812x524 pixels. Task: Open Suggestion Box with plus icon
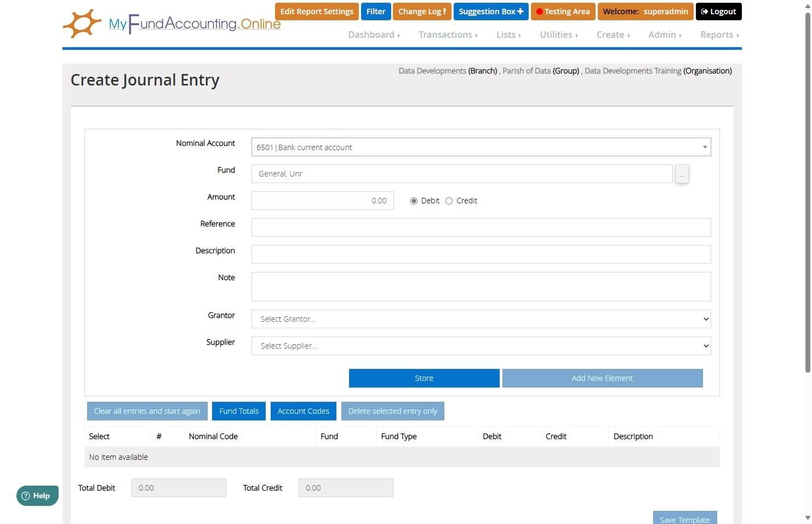(490, 12)
